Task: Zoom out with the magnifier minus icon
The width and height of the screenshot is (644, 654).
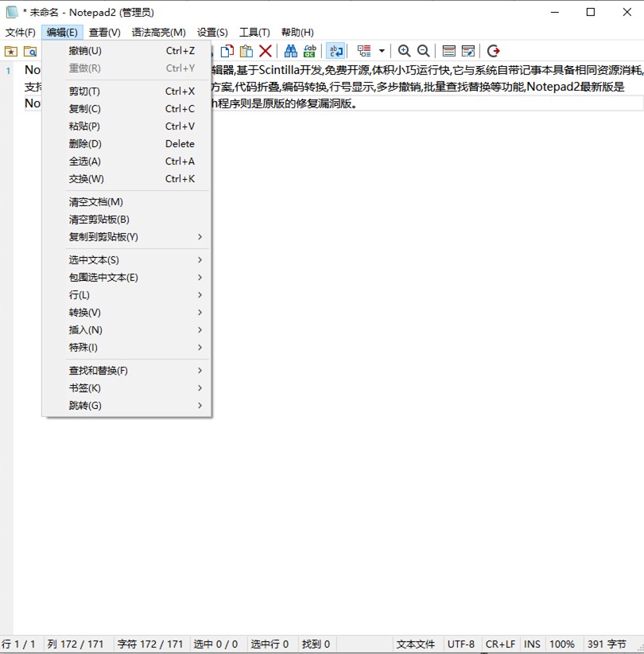Action: point(424,51)
